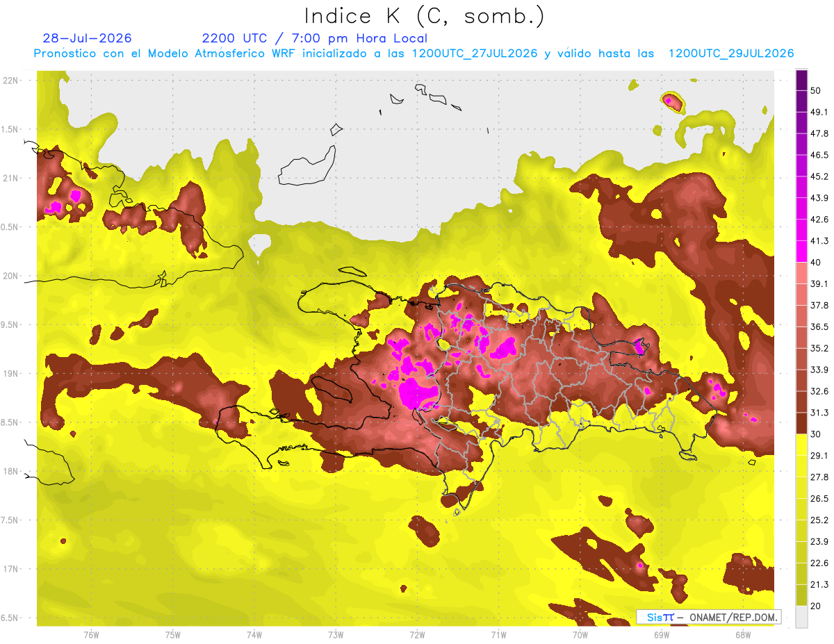Viewport: 834px width, 644px height.
Task: Click the "47.8" color scale label
Action: pyautogui.click(x=819, y=133)
